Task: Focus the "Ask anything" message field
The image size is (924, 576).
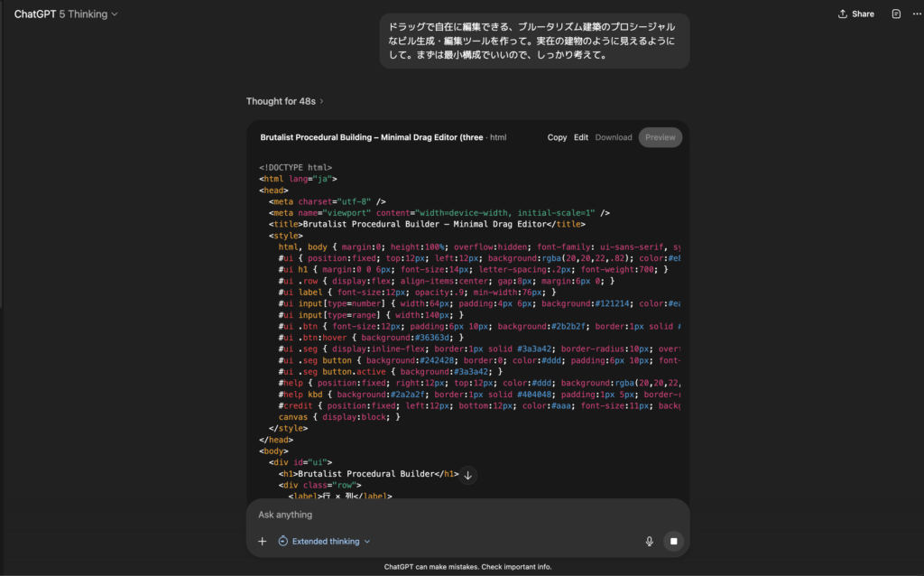Action: click(451, 515)
